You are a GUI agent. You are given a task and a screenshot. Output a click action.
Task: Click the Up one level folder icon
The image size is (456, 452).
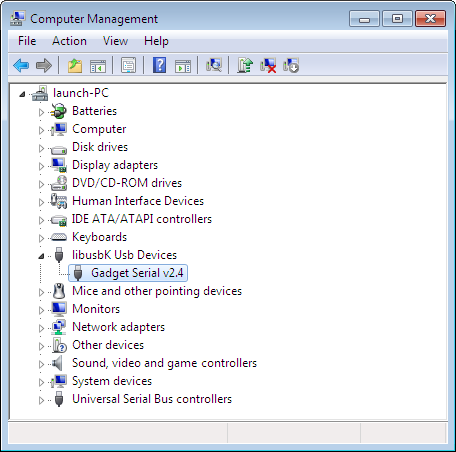click(75, 65)
